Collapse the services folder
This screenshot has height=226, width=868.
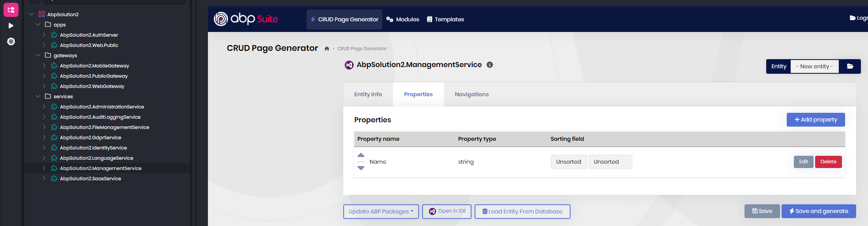(38, 96)
